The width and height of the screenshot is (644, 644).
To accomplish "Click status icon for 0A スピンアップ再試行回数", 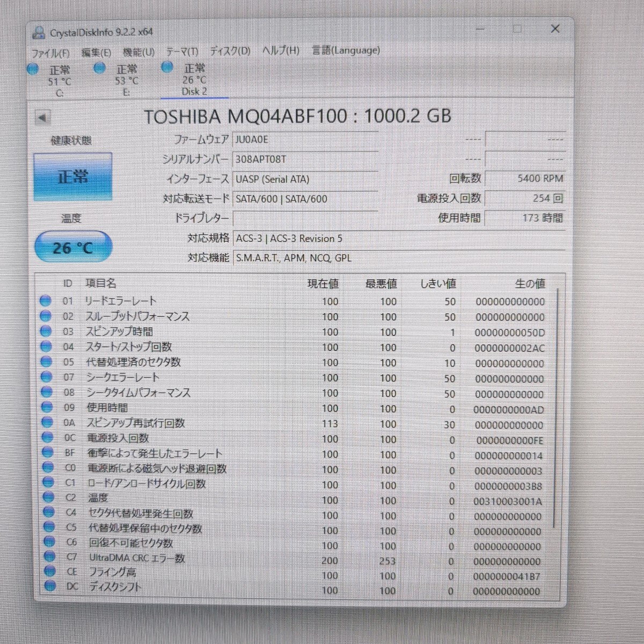I will pos(47,422).
